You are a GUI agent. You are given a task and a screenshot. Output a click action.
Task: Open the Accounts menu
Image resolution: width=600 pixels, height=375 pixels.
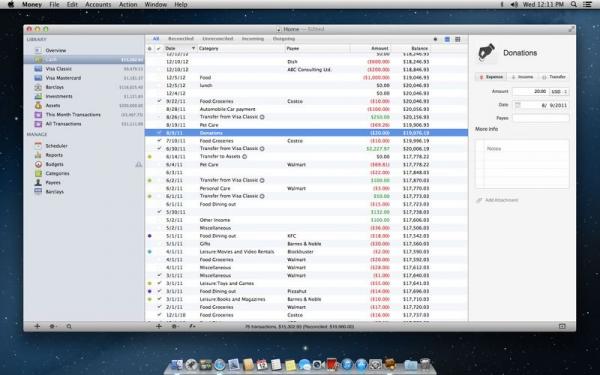pos(98,4)
